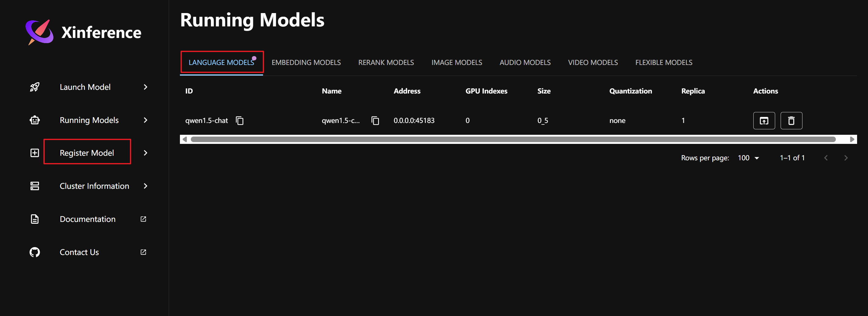Expand the Register Model chevron
This screenshot has height=316, width=868.
pyautogui.click(x=146, y=153)
